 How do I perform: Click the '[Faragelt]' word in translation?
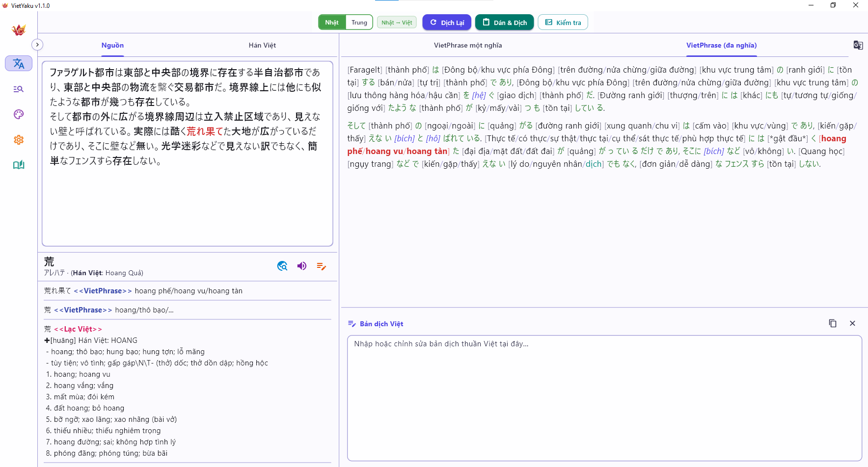365,70
